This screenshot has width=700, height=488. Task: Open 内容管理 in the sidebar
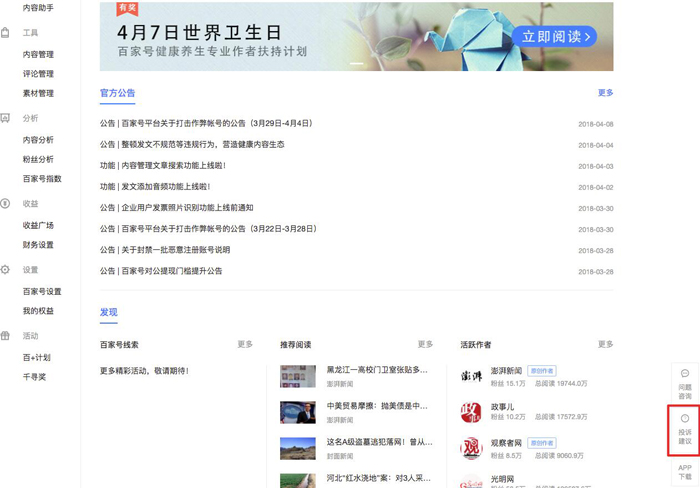[x=39, y=55]
